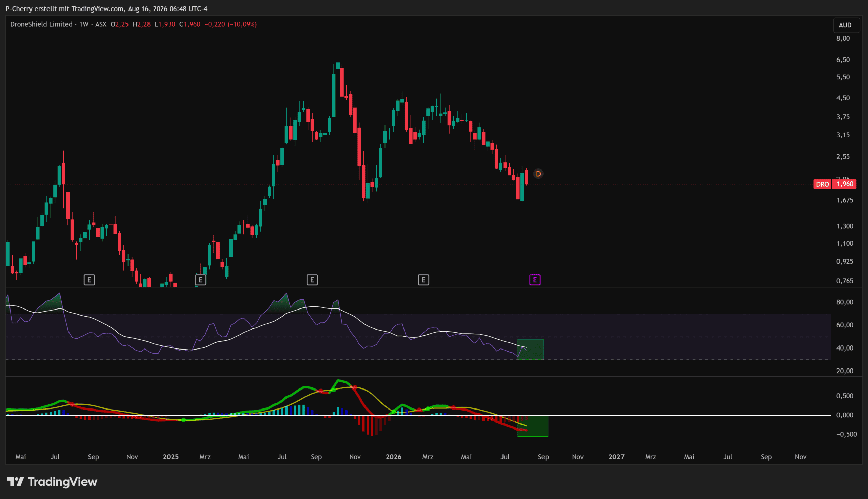Image resolution: width=868 pixels, height=499 pixels.
Task: Click the 0,765 price axis label
Action: click(845, 281)
